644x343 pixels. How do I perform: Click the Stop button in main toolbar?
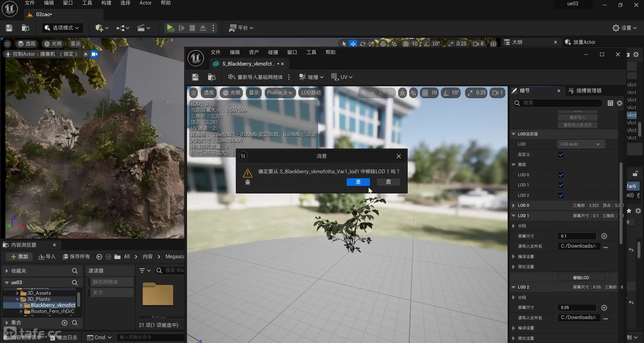click(x=192, y=28)
